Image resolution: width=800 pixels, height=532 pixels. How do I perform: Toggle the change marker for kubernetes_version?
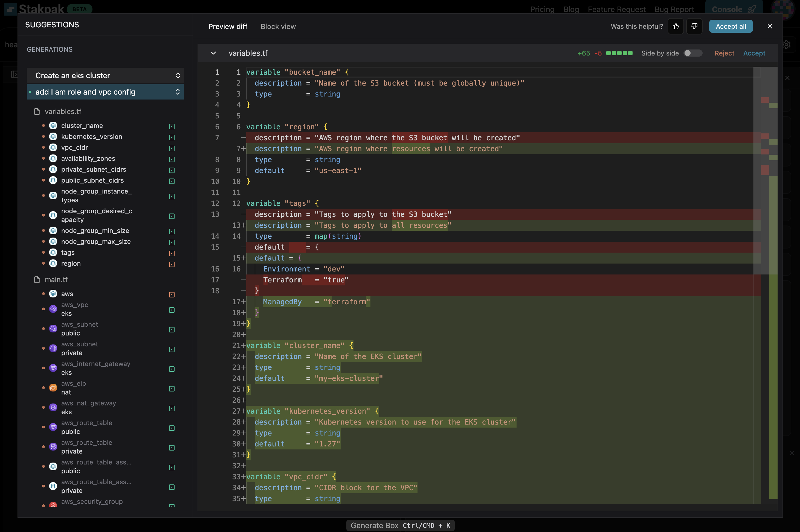tap(172, 138)
